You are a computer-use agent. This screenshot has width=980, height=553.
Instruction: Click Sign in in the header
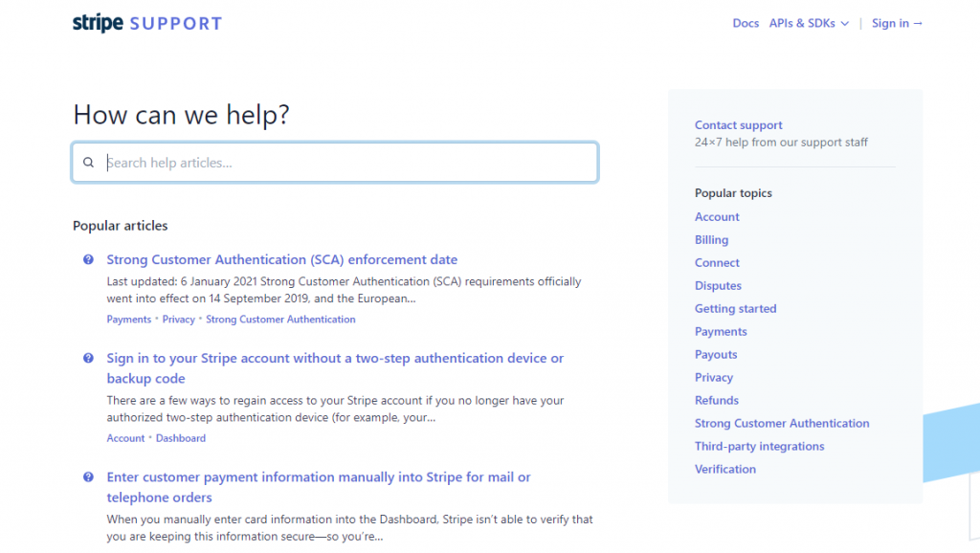pyautogui.click(x=897, y=23)
